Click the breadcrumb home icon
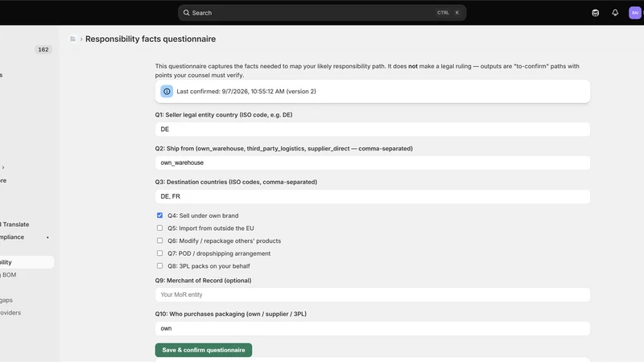 coord(72,39)
